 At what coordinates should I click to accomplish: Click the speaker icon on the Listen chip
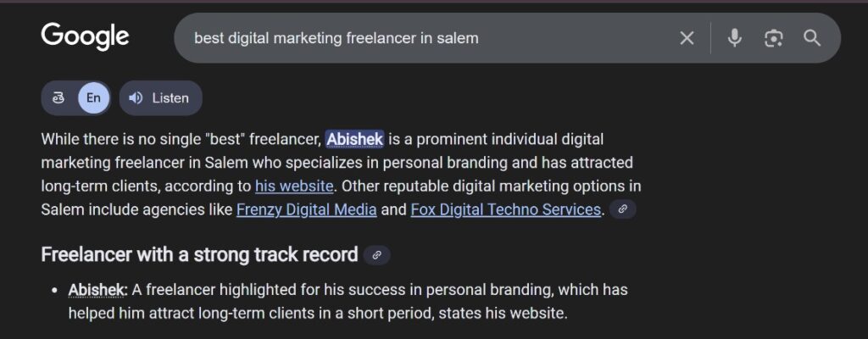pyautogui.click(x=136, y=98)
